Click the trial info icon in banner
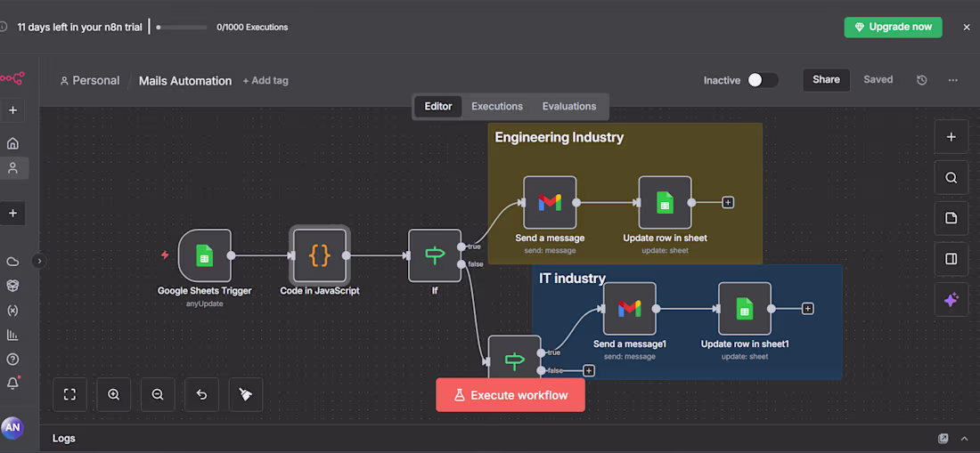980x453 pixels. (4, 27)
